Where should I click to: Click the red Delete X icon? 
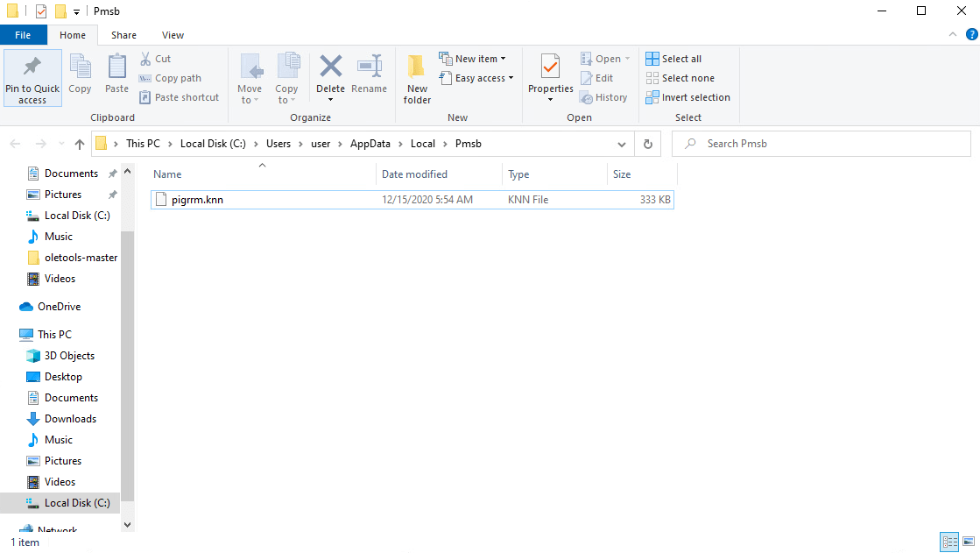(x=331, y=66)
